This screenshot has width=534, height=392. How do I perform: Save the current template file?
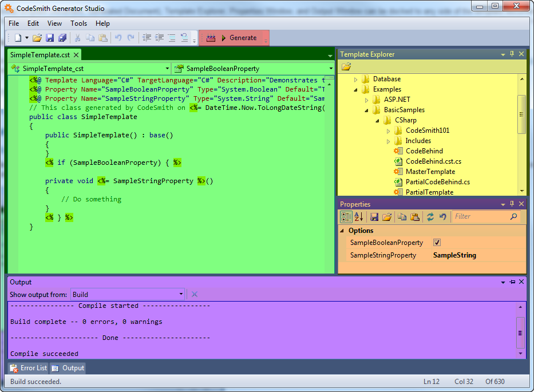pyautogui.click(x=50, y=38)
